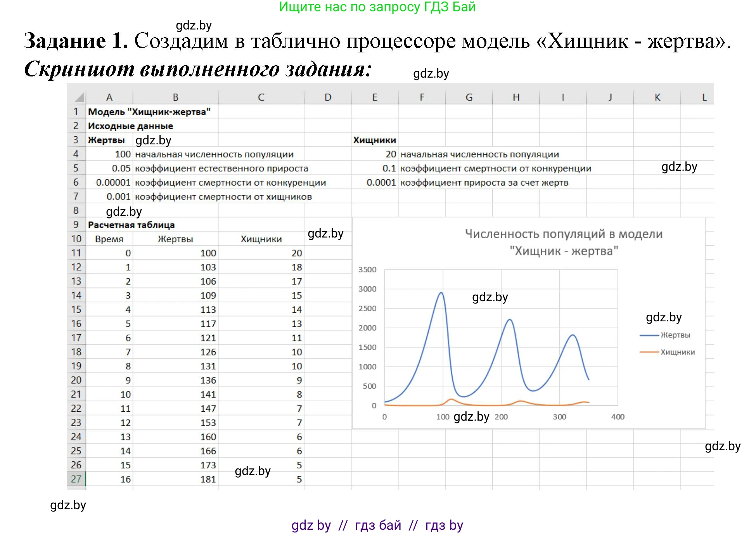Click коэффициент смертности от хищников label
This screenshot has height=534, width=756.
(x=223, y=197)
